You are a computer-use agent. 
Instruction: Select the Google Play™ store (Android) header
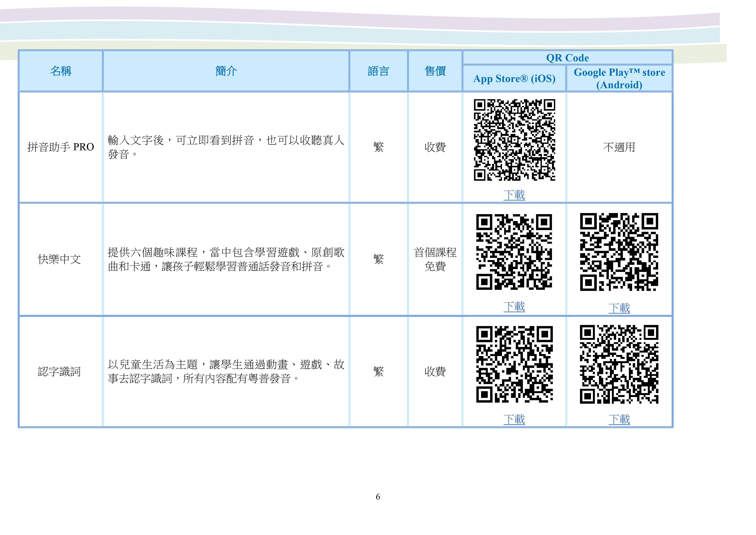click(x=619, y=78)
